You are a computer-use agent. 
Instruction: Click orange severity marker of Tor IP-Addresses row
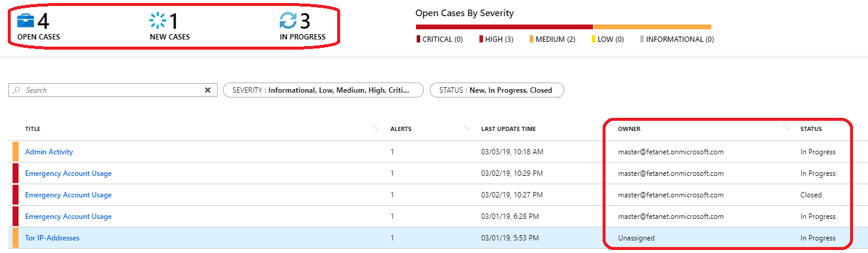click(x=16, y=238)
